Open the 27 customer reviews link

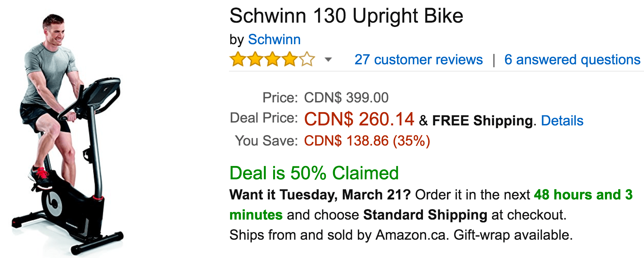click(x=419, y=60)
